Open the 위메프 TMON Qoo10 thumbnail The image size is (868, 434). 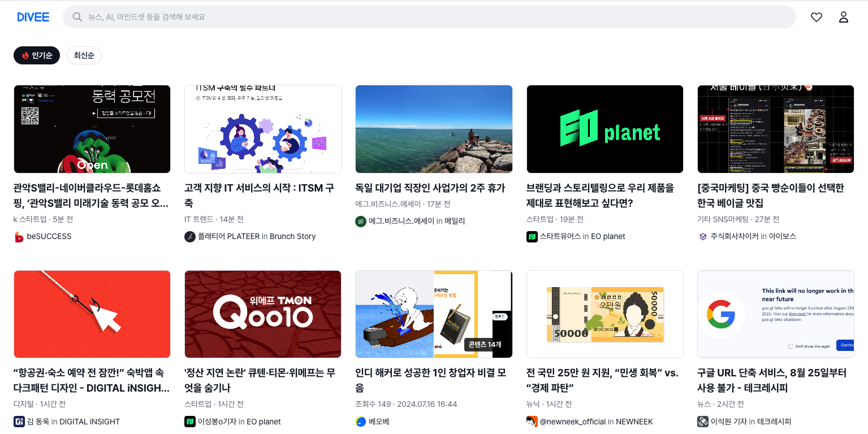(263, 314)
